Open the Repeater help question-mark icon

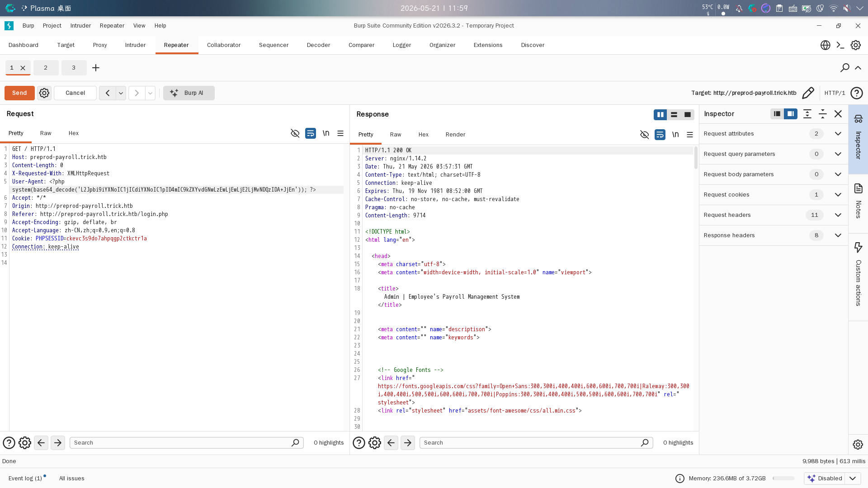857,93
